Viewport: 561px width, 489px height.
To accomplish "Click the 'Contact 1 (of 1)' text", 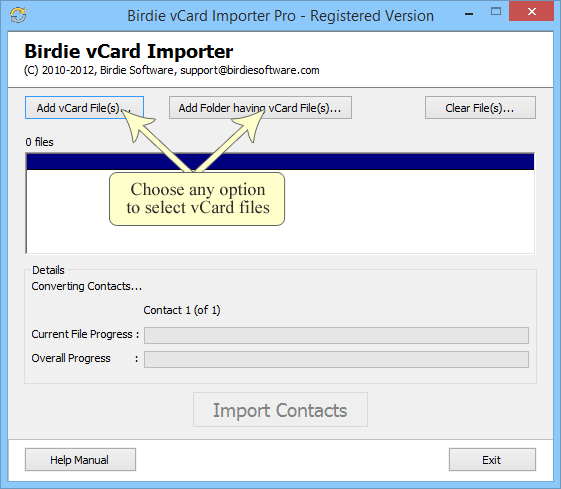I will (x=182, y=310).
